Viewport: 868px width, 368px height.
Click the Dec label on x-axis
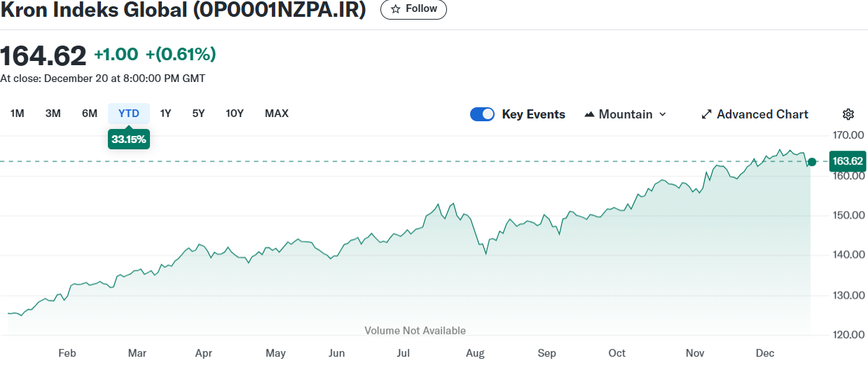coord(765,353)
